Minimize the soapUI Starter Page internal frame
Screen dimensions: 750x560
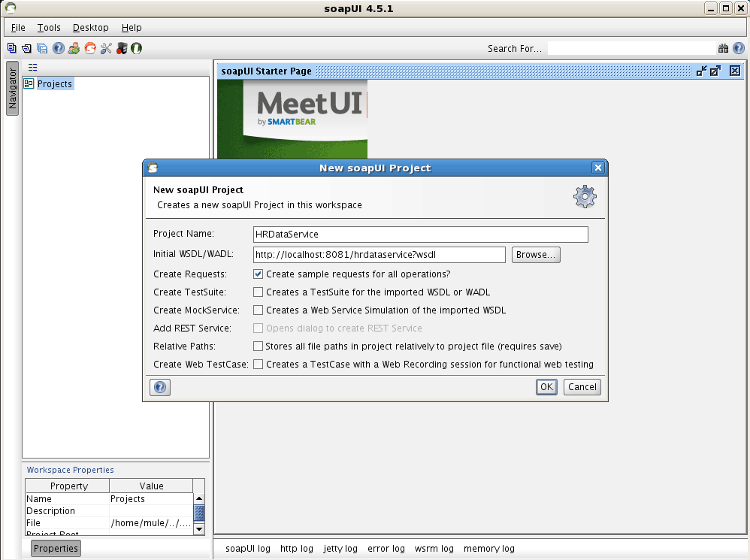701,71
